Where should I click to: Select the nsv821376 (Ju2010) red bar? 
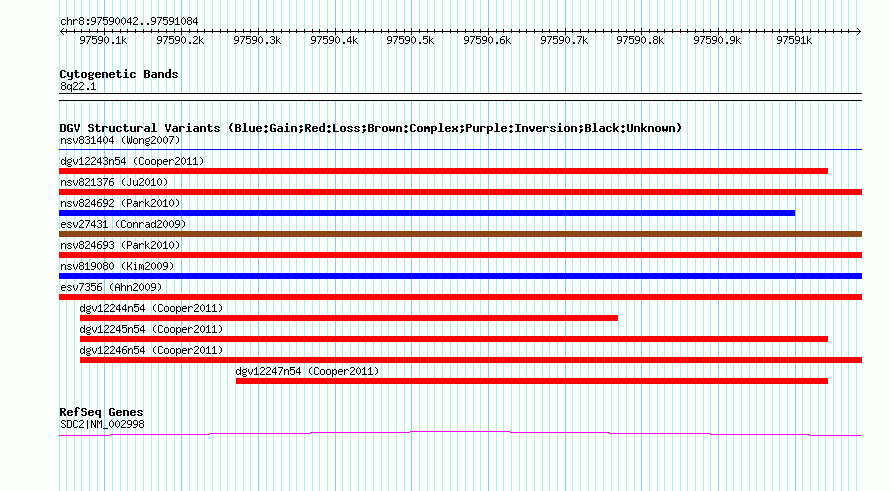460,192
